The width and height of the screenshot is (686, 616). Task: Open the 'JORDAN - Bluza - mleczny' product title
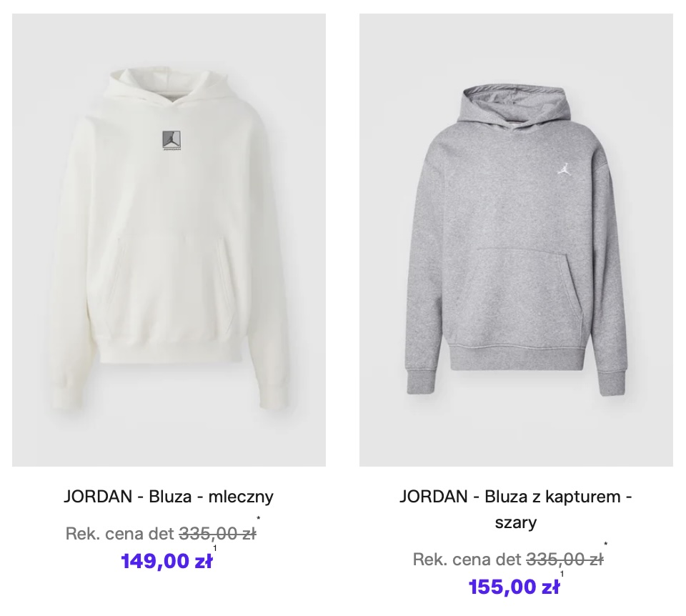[x=169, y=497]
